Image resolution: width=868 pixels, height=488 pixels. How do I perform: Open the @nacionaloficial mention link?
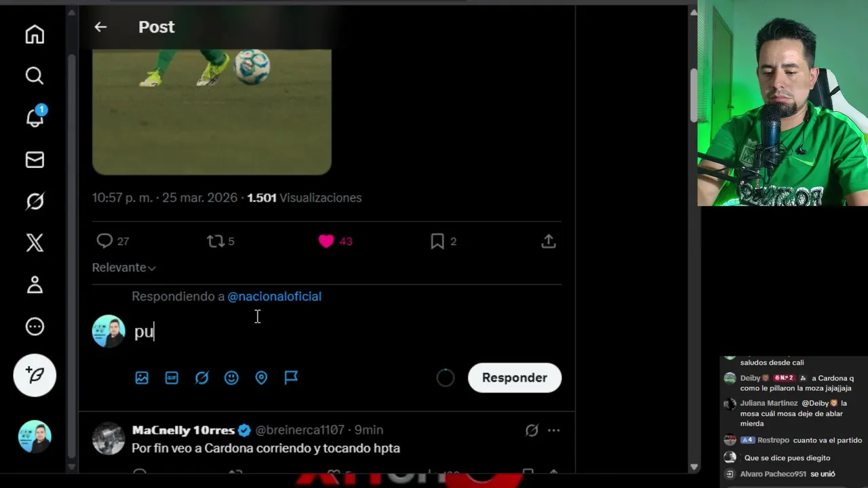274,296
